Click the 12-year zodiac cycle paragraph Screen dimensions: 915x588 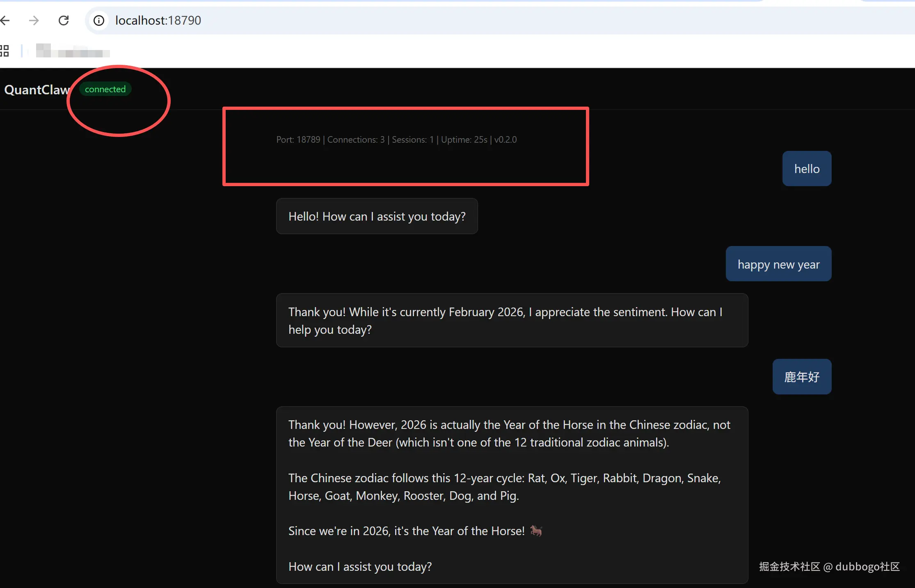coord(504,487)
